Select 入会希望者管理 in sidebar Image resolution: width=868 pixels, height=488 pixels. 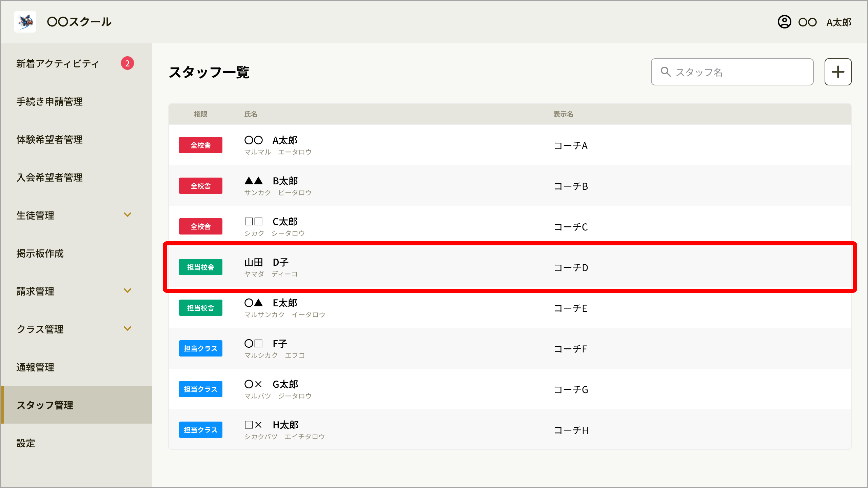tap(50, 177)
